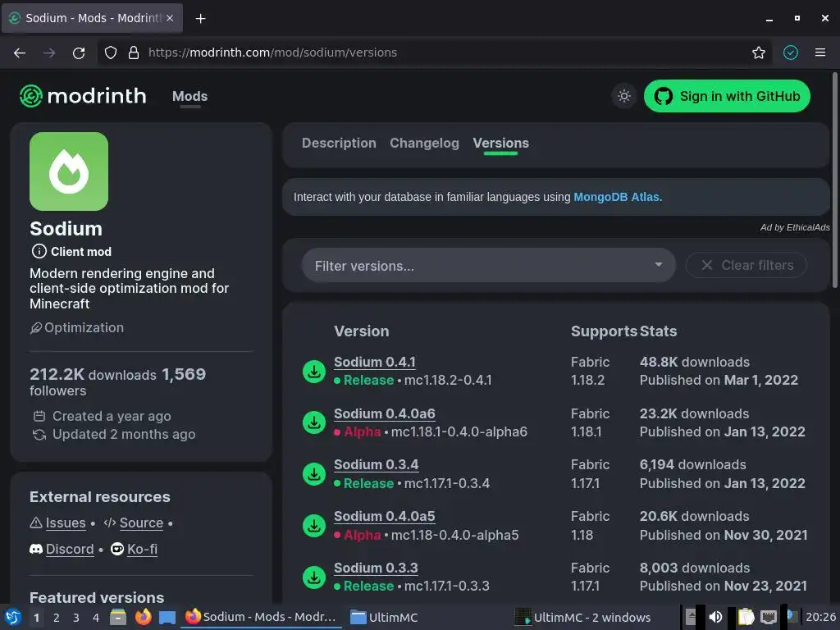The width and height of the screenshot is (840, 630).
Task: Open the Sodium 0.4.1 version link
Action: coord(374,362)
